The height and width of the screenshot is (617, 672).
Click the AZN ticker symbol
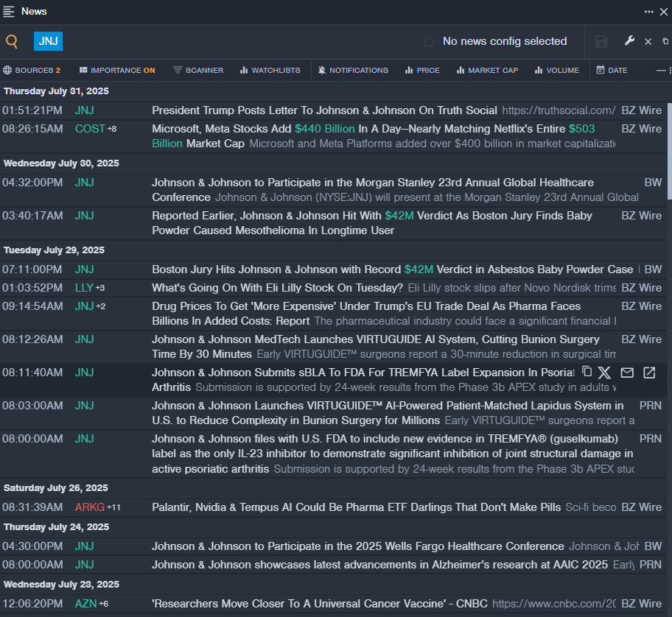(85, 604)
